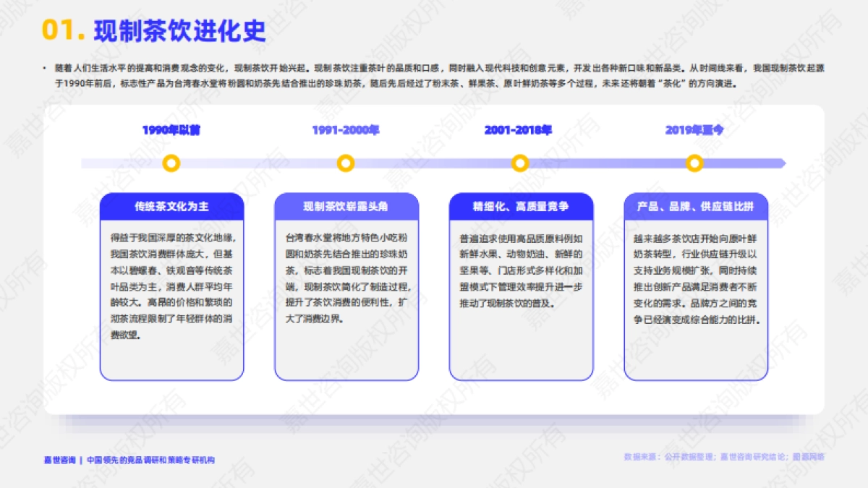Click the yellow timeline marker for 2001-2018年
Image resolution: width=868 pixels, height=488 pixels.
pyautogui.click(x=519, y=163)
